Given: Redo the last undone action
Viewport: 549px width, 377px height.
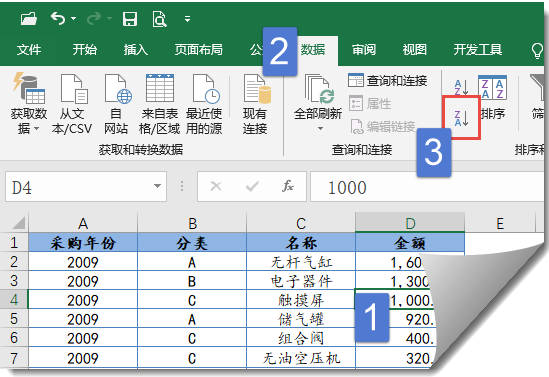Looking at the screenshot, I should (94, 19).
